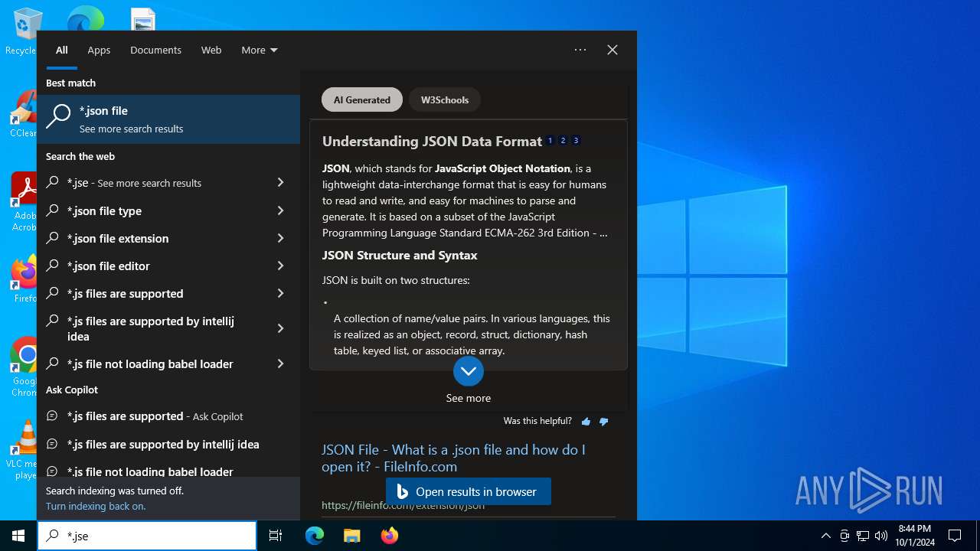Expand arrow for *.jse search result
Image resolution: width=980 pixels, height=551 pixels.
280,183
